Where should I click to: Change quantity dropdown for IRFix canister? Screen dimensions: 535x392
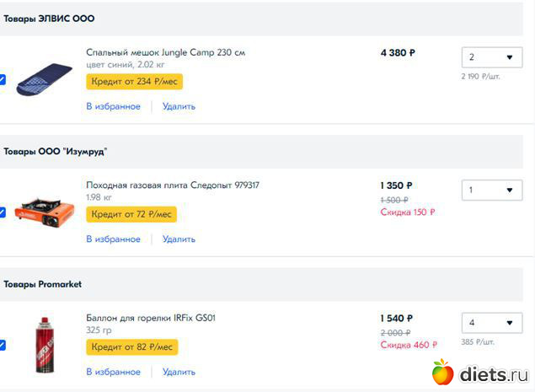[x=492, y=323]
